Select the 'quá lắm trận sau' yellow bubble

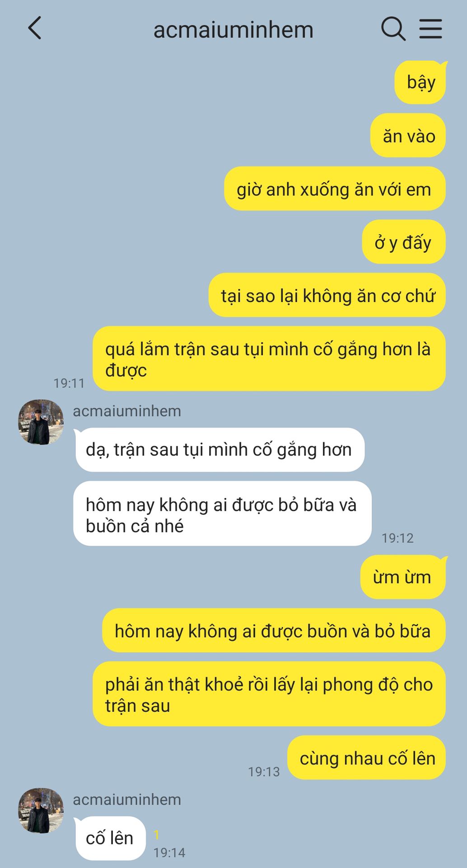(x=269, y=359)
